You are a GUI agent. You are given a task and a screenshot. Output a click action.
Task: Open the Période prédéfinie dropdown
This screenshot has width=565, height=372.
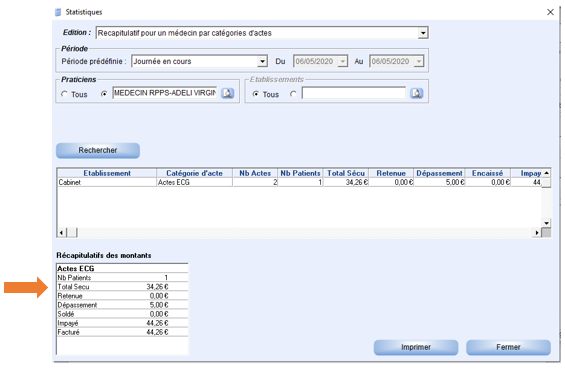coord(262,62)
